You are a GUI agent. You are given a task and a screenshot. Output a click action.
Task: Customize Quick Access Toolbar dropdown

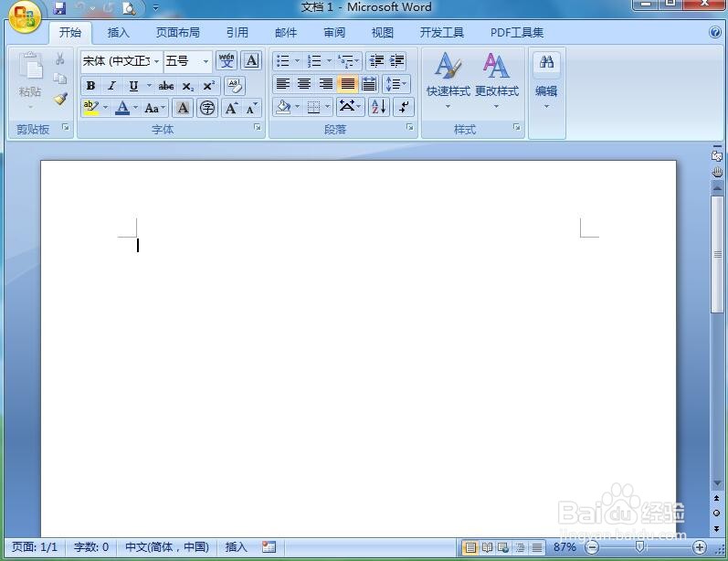155,8
